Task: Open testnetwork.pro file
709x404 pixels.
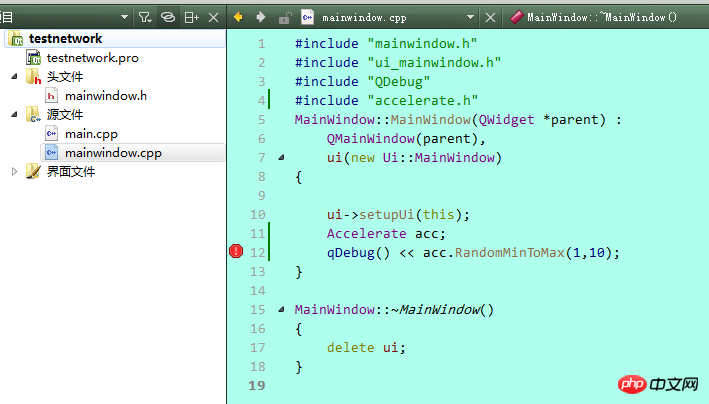Action: (93, 58)
